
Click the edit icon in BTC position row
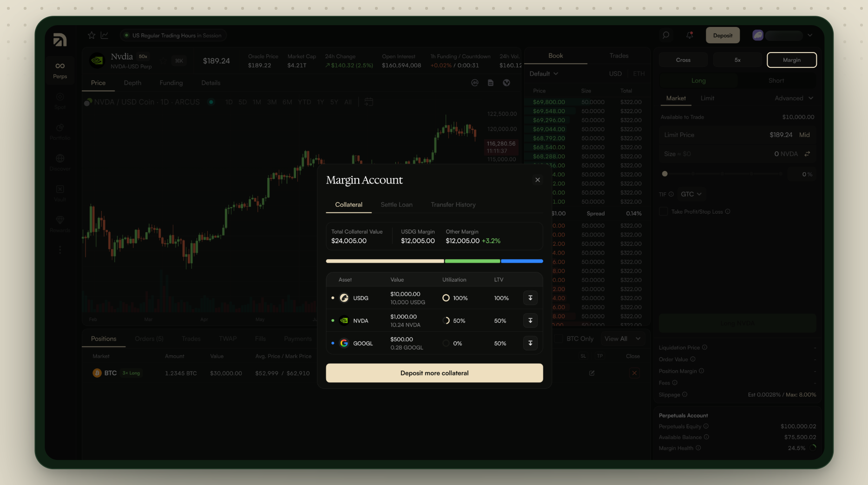(x=592, y=373)
